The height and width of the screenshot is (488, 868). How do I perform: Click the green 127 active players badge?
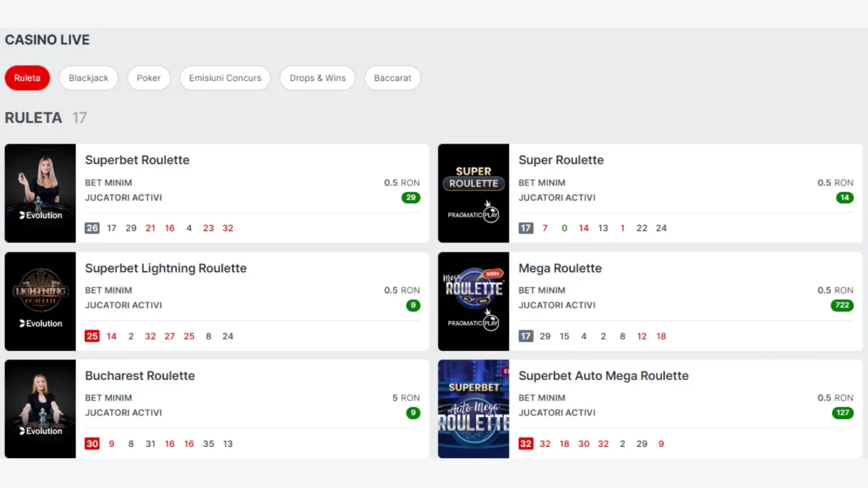point(842,413)
